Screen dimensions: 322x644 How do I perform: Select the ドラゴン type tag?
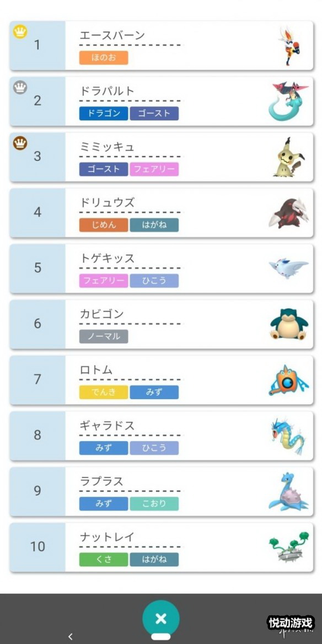pyautogui.click(x=104, y=114)
